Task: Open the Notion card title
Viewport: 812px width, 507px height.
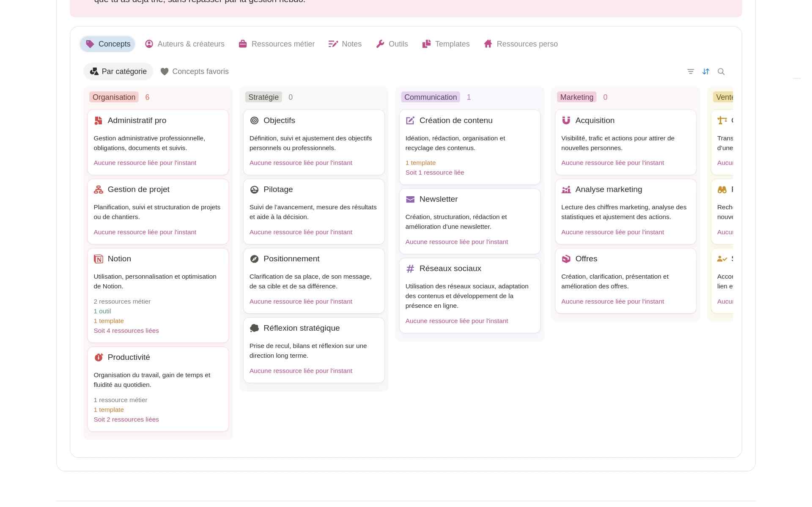Action: coord(119,259)
